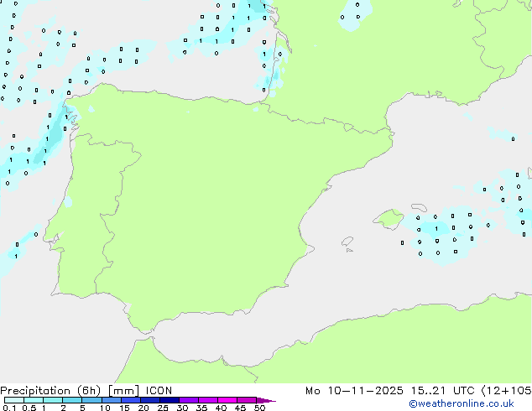Select the 1–2 mm legend color swatch
Screen dimensions: 532x411
click(x=53, y=400)
